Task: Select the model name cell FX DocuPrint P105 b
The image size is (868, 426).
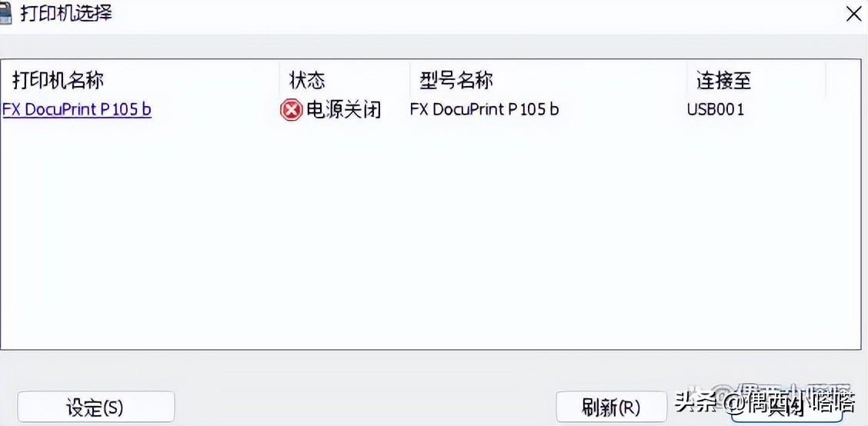Action: click(484, 109)
